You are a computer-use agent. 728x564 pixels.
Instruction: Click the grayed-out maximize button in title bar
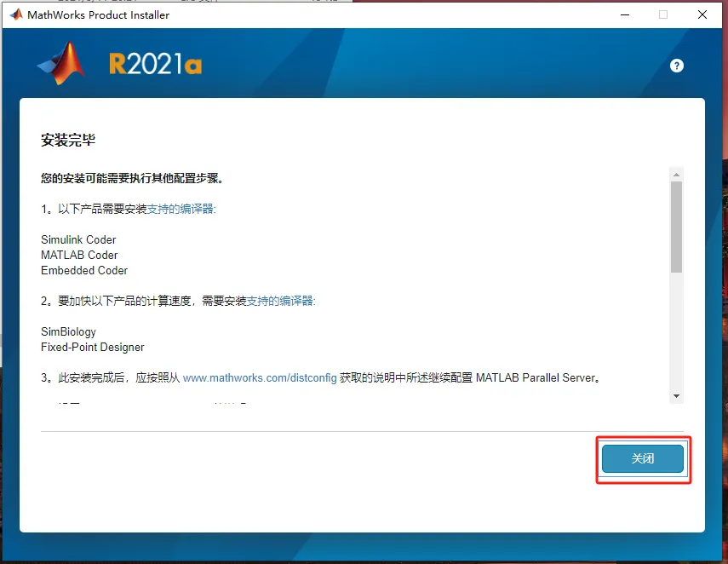coord(663,14)
